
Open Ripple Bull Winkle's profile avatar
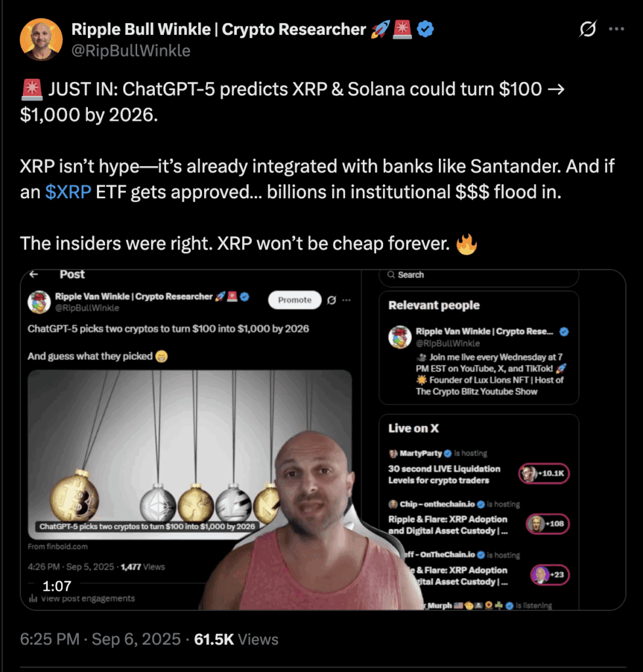[41, 39]
